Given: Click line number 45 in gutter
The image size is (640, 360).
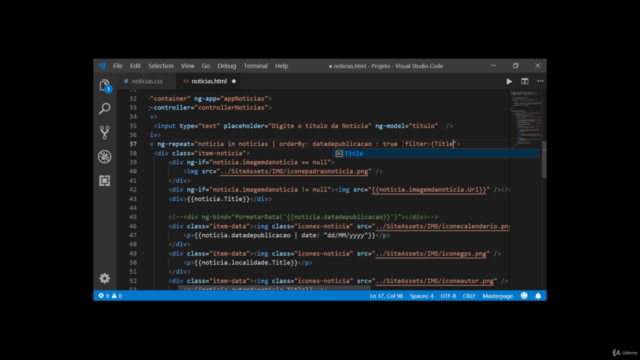Looking at the screenshot, I should pyautogui.click(x=133, y=217).
